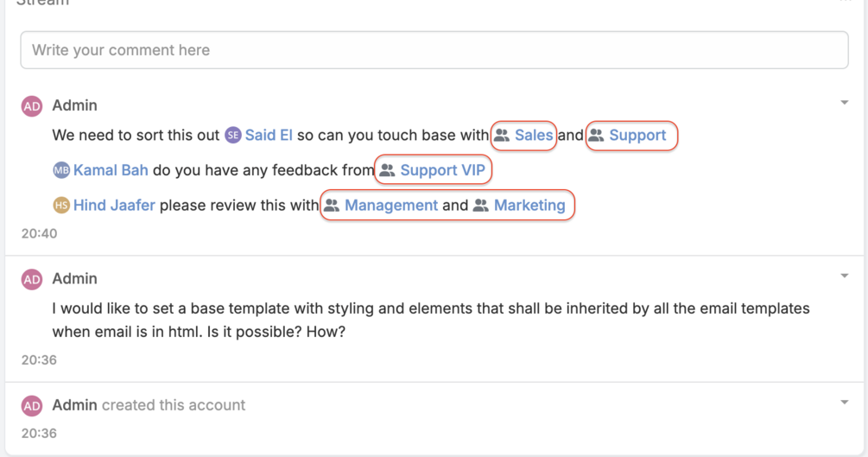Click the Write your comment field
The image size is (868, 457).
pos(434,50)
